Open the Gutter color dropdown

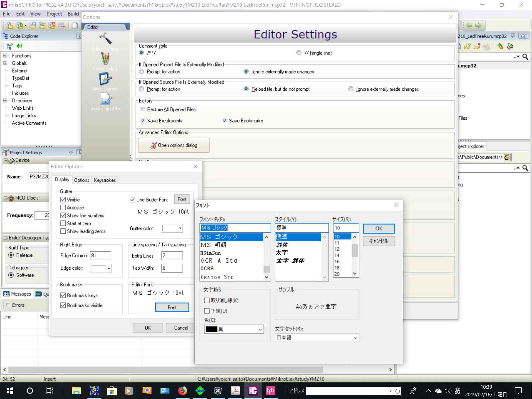point(180,228)
